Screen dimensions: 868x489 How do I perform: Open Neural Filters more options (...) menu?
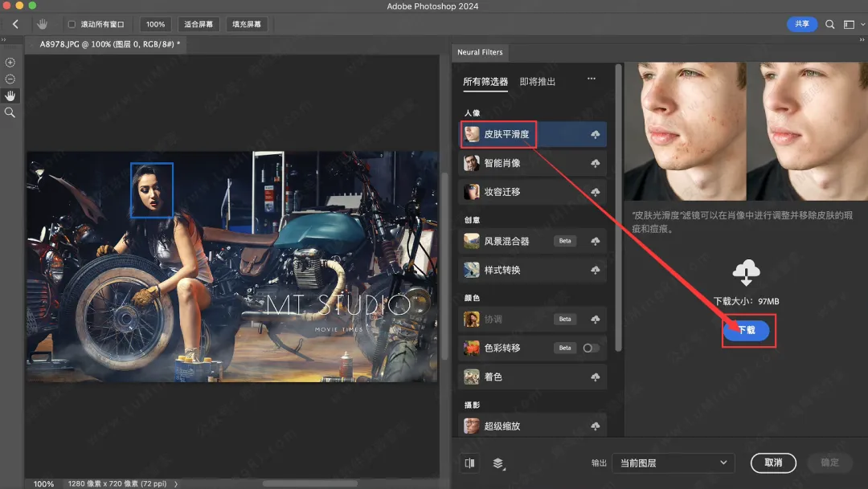click(591, 80)
